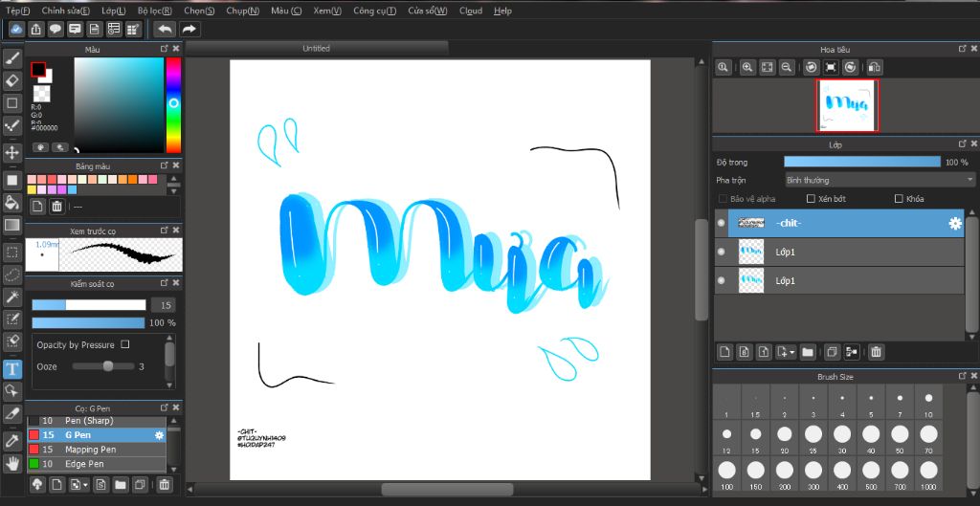Pick the light blue palette swatch
Viewport: 980px width, 506px height.
72,189
